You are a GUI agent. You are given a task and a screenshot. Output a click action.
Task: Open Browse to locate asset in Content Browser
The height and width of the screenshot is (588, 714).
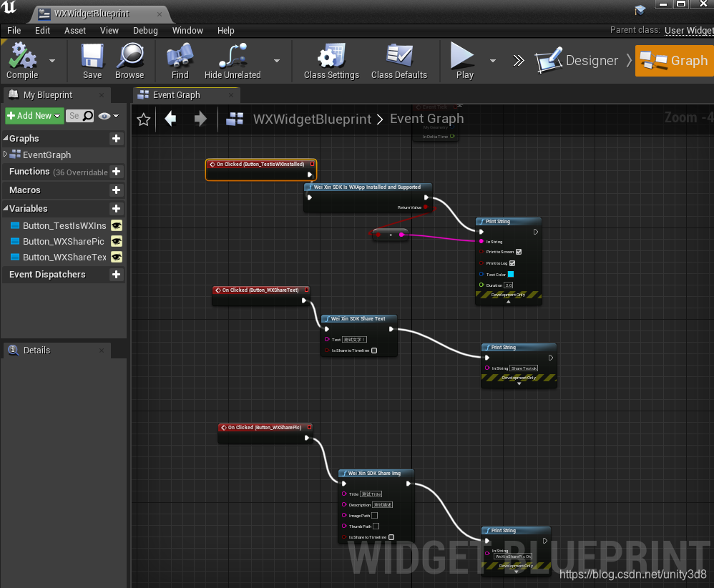tap(129, 61)
